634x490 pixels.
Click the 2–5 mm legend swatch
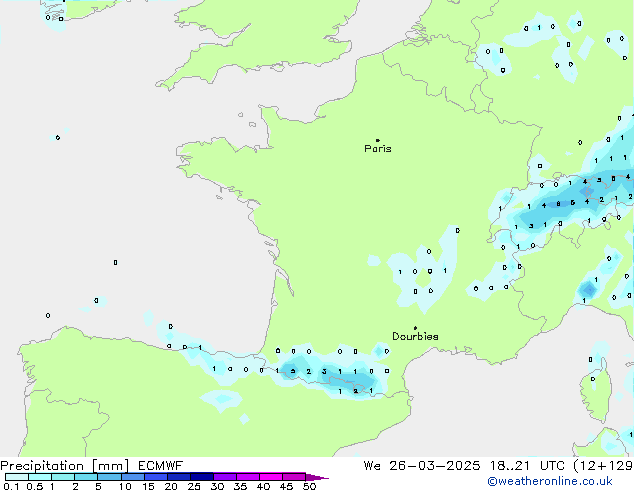point(86,477)
